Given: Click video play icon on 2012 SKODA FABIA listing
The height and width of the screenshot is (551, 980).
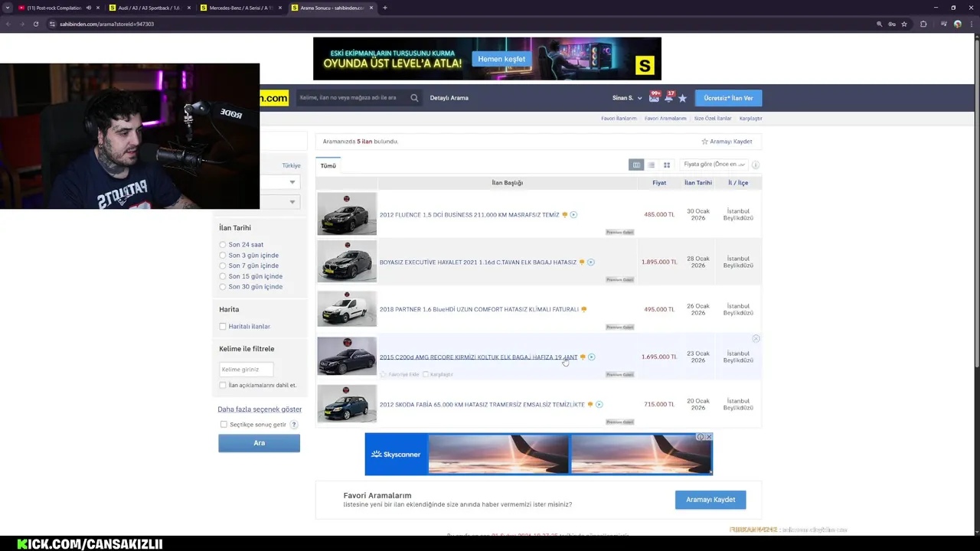Looking at the screenshot, I should tap(599, 405).
